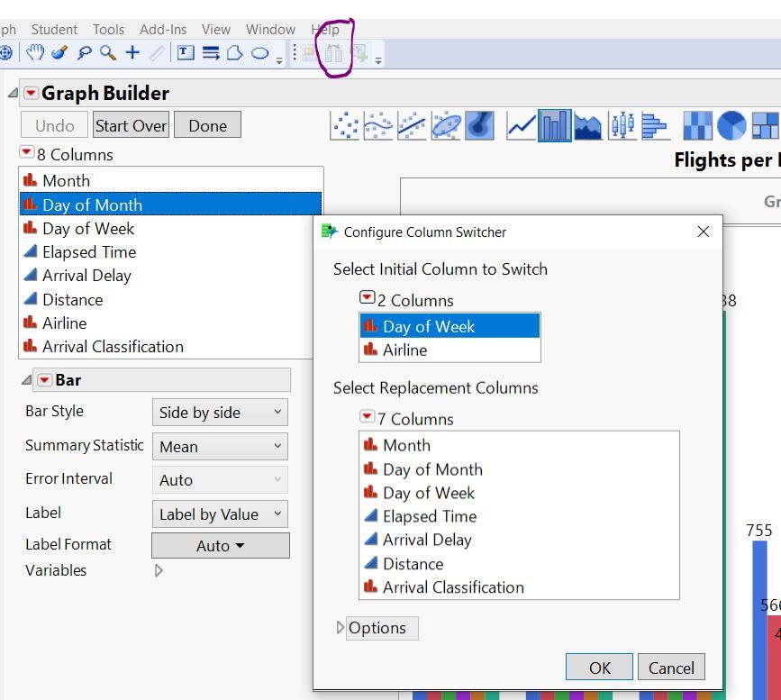The height and width of the screenshot is (700, 781).
Task: Open the Tools menu
Action: point(108,28)
